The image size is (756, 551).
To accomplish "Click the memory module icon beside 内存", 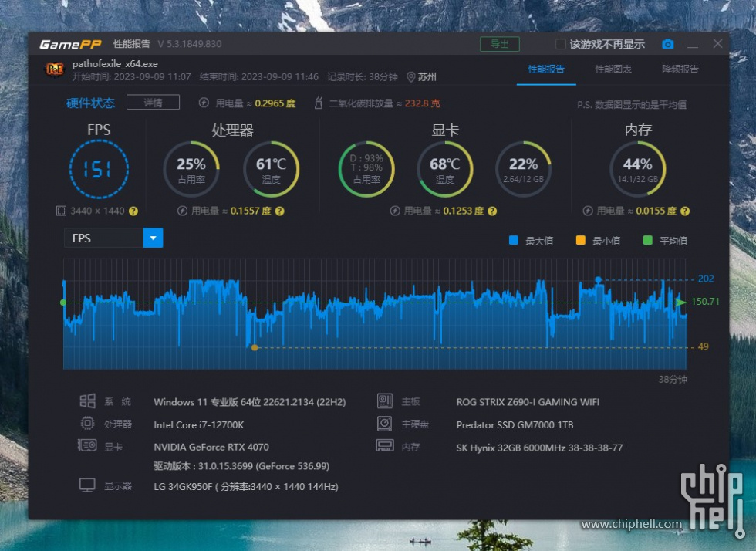I will (385, 445).
